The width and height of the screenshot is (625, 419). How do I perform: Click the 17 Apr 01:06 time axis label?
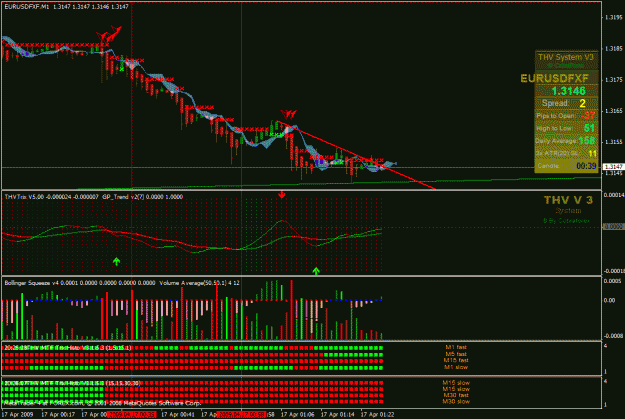coord(297,415)
